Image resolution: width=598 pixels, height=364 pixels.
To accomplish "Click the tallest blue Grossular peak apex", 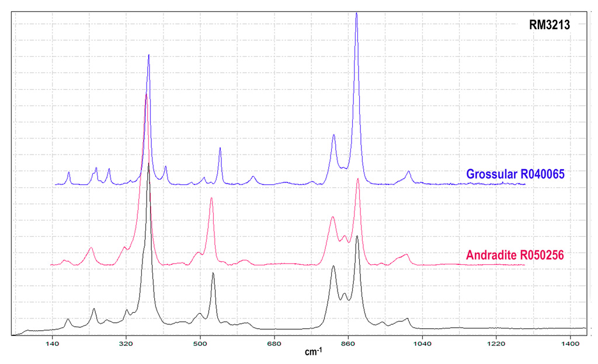I will point(356,13).
